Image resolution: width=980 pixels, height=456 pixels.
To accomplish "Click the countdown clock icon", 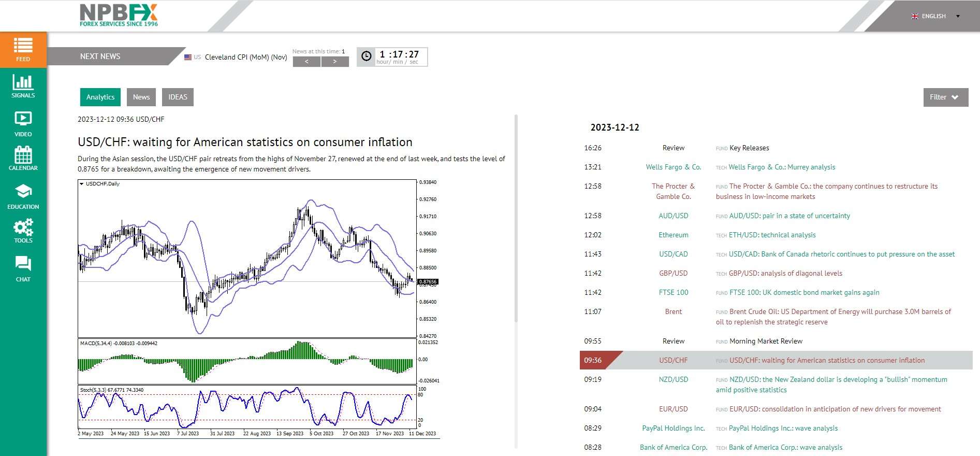I will click(367, 56).
